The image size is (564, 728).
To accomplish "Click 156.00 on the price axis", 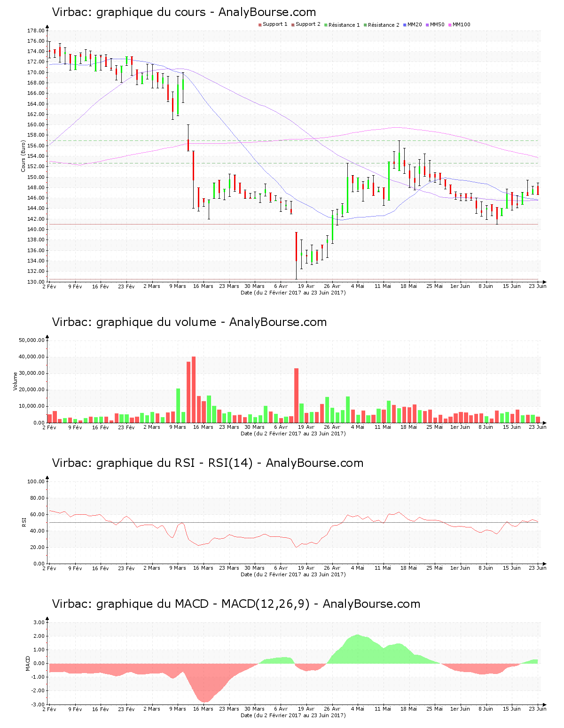I will 36,146.
